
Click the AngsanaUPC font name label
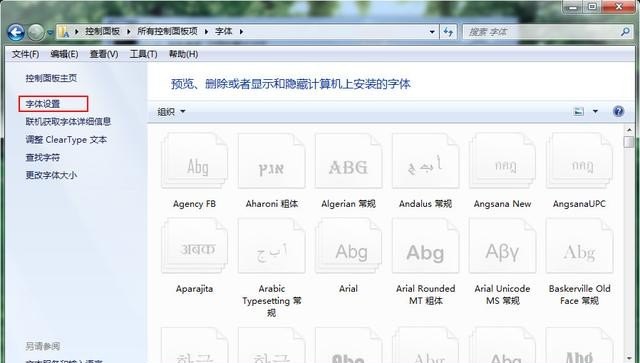click(579, 204)
